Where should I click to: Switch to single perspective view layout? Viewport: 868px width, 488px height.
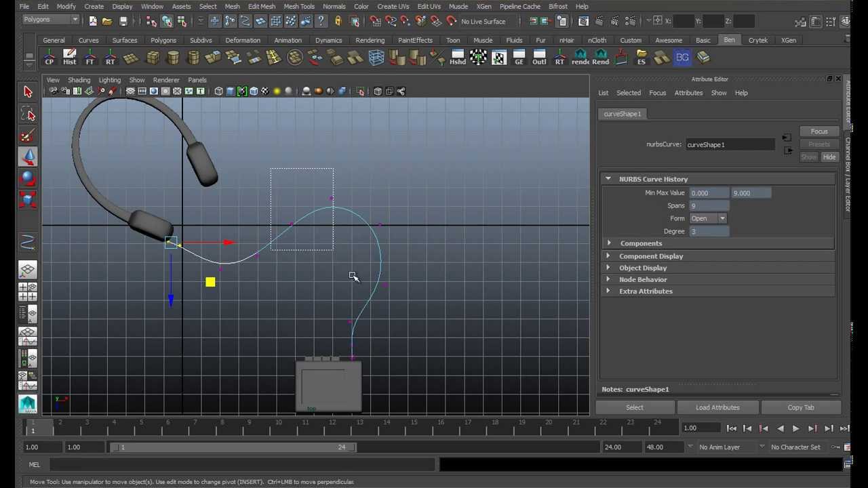point(28,270)
